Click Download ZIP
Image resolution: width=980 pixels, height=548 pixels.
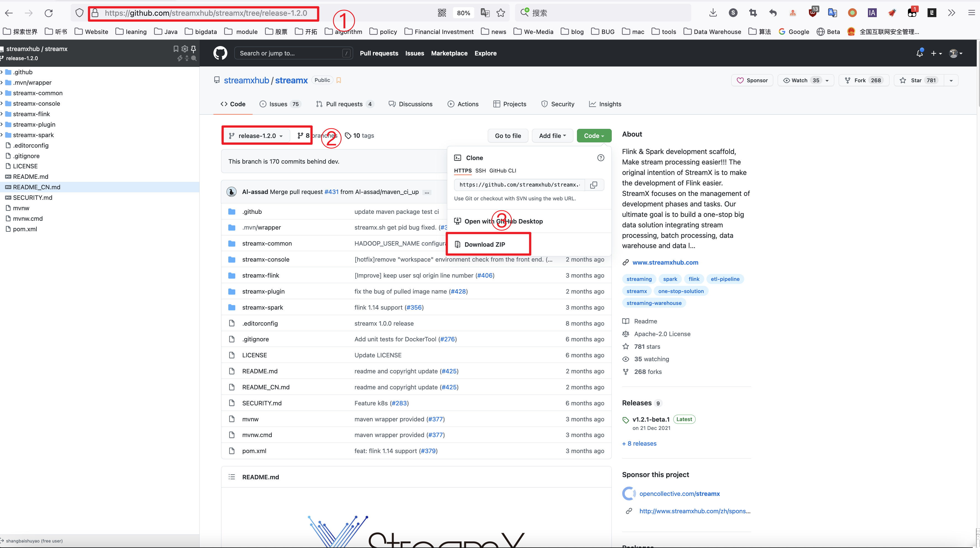(x=485, y=244)
